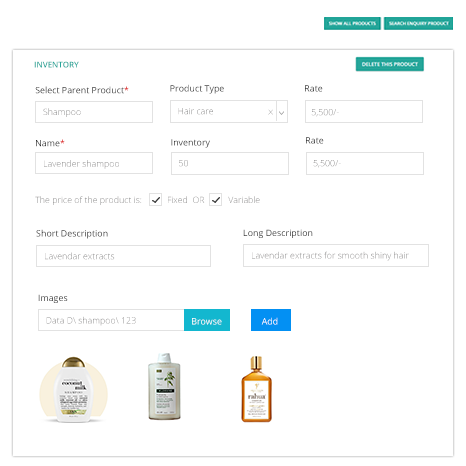466x466 pixels.
Task: Select the green leaf shampoo bottle thumbnail
Action: point(164,386)
